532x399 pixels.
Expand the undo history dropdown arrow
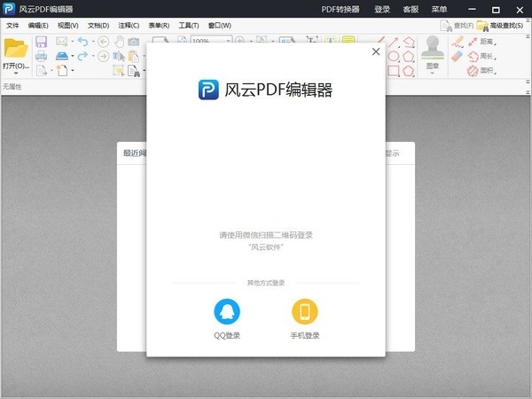(93, 42)
